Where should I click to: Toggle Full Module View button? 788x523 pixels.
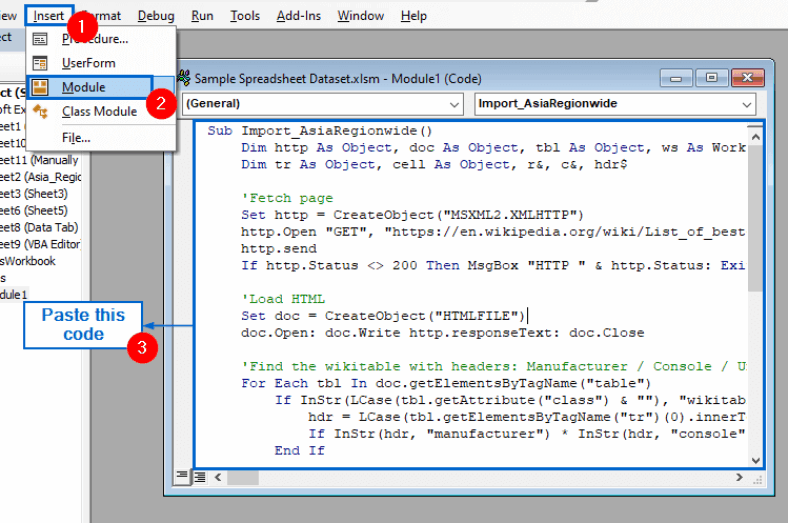[200, 477]
